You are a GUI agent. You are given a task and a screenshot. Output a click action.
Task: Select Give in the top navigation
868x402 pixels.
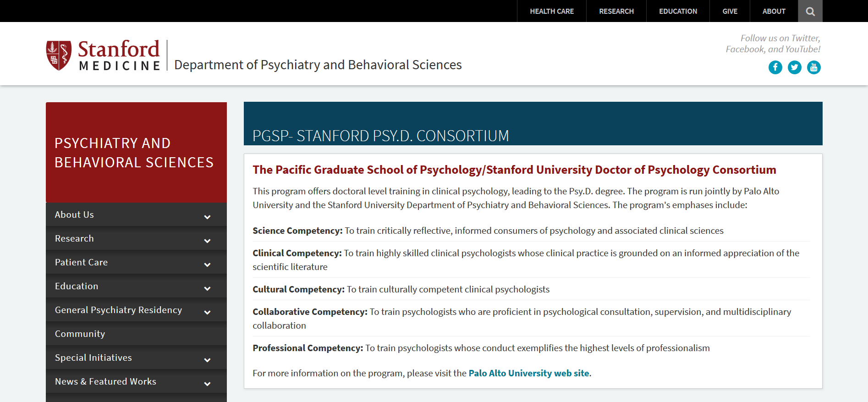click(x=730, y=11)
